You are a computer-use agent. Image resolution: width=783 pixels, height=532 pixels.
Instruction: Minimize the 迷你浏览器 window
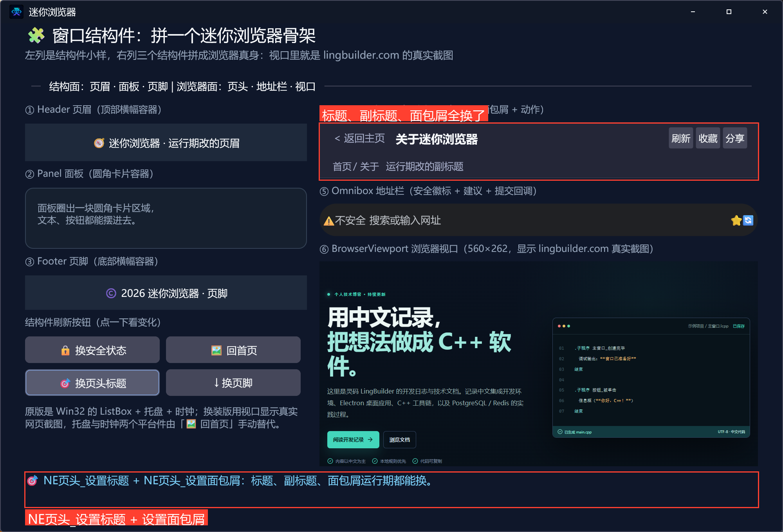point(693,12)
